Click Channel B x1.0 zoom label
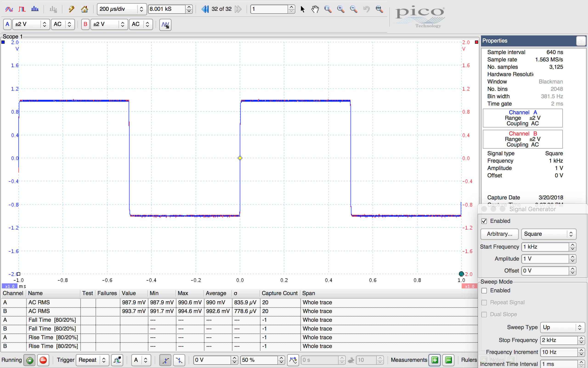The width and height of the screenshot is (588, 368). click(x=469, y=286)
